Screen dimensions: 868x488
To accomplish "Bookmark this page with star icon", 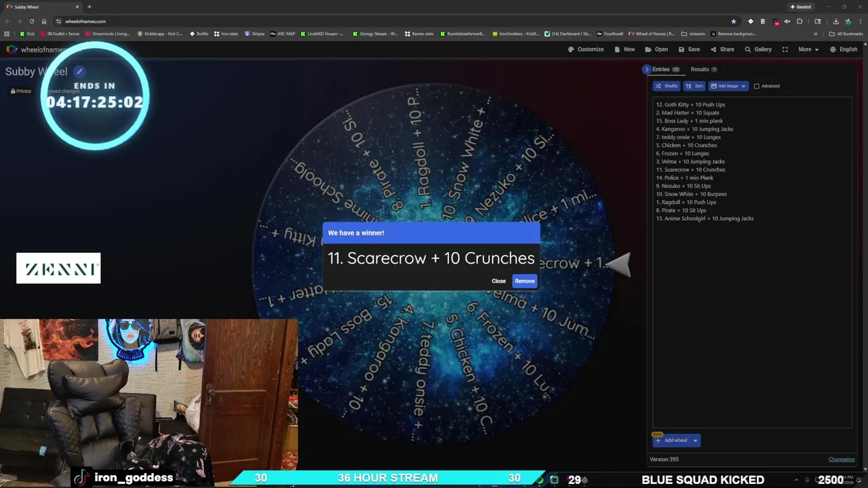I will [733, 21].
